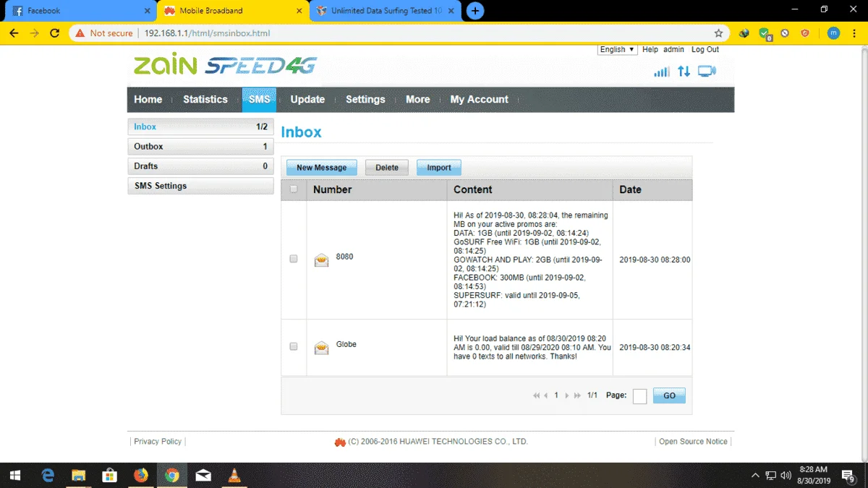
Task: Click the Log Out link
Action: pyautogui.click(x=705, y=49)
